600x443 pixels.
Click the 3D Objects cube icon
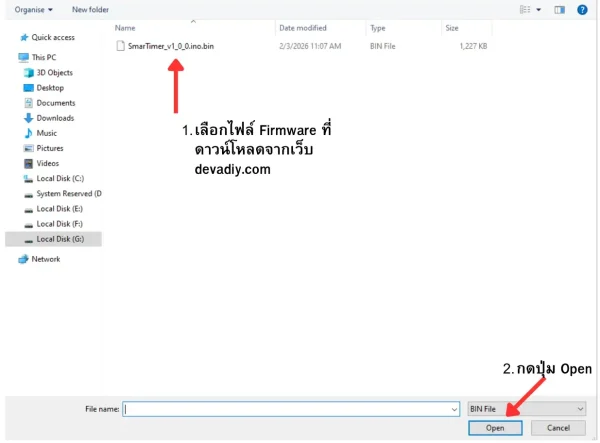[28, 73]
